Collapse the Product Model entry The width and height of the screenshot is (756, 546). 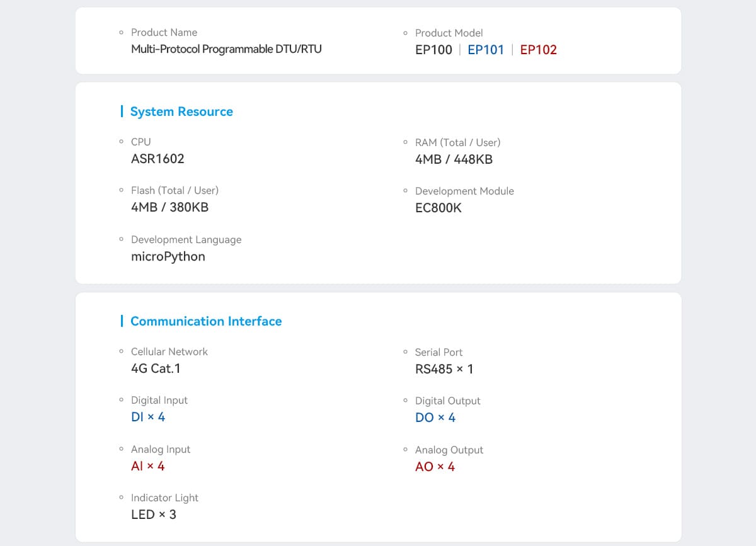(x=449, y=33)
